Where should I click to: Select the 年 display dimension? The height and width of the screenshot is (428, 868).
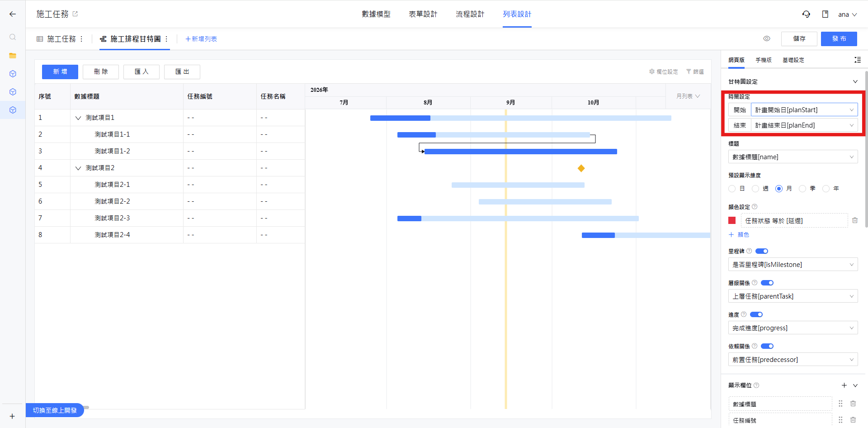coord(826,189)
